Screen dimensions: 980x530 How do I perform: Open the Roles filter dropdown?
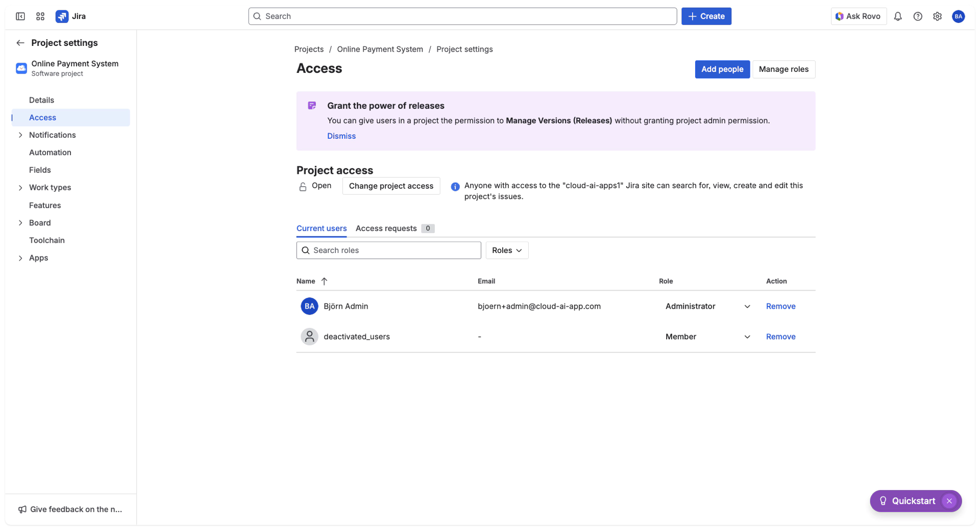click(506, 250)
